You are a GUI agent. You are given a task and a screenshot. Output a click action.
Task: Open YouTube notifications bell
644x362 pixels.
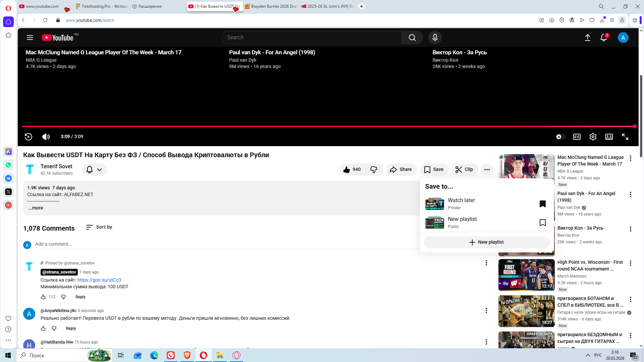coord(603,38)
